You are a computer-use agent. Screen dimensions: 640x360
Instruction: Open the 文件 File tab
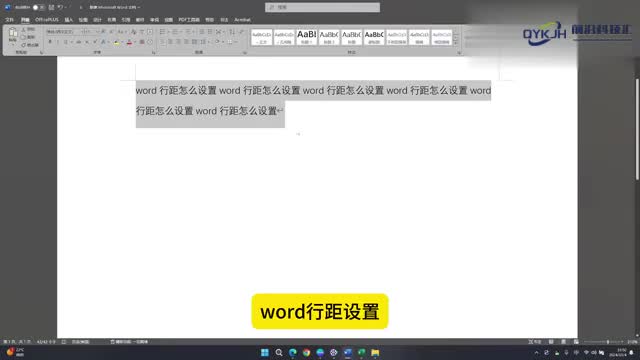coord(9,20)
